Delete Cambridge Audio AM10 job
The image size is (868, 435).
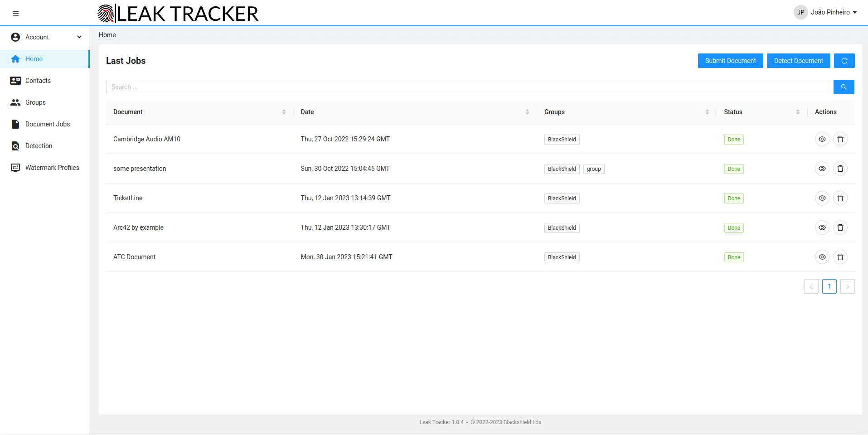tap(840, 139)
